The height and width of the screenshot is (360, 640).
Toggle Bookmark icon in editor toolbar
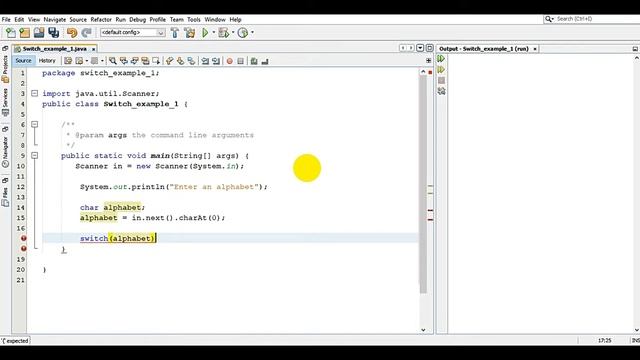click(191, 61)
